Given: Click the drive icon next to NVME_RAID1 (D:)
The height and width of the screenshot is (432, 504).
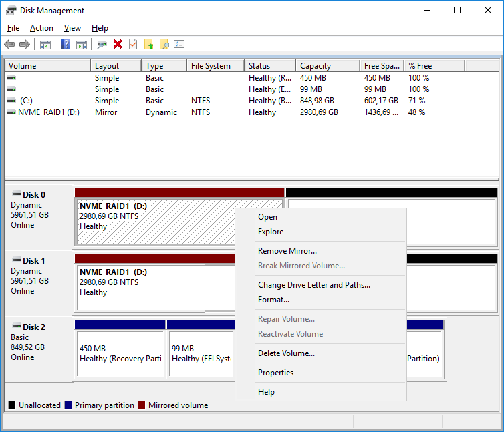Looking at the screenshot, I should click(x=11, y=112).
